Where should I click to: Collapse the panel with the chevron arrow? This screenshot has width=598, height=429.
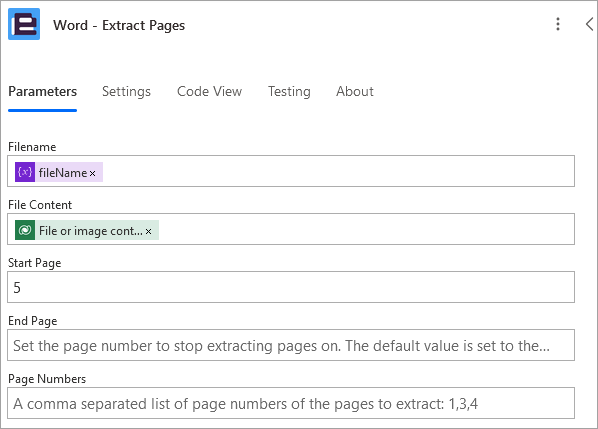click(x=589, y=24)
